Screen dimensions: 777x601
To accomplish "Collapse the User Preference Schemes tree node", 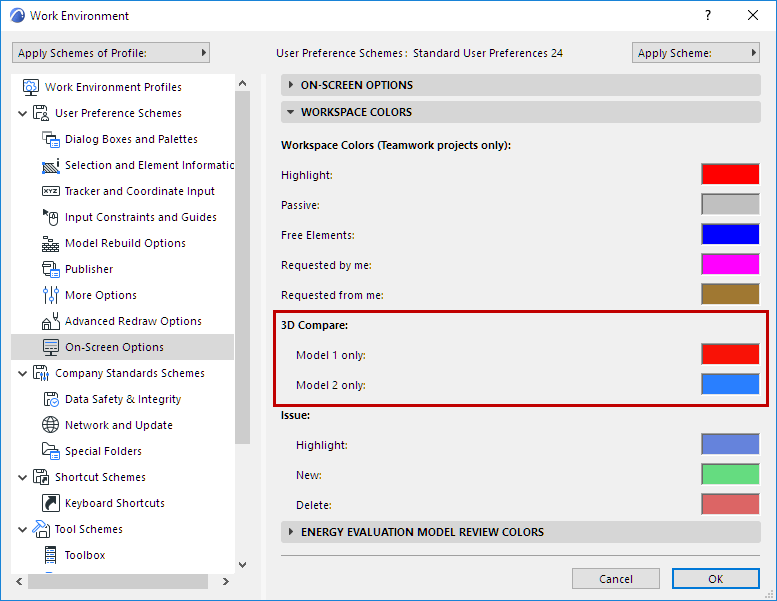I will point(22,113).
